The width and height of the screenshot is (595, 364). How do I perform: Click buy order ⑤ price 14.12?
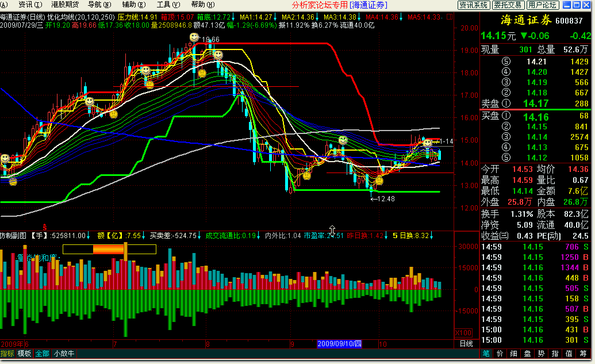click(x=536, y=158)
